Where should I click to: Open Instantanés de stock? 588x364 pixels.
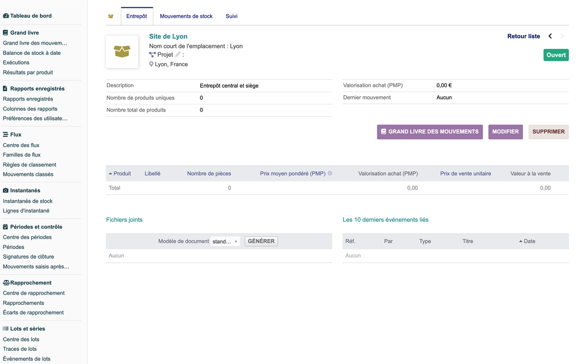click(x=28, y=201)
